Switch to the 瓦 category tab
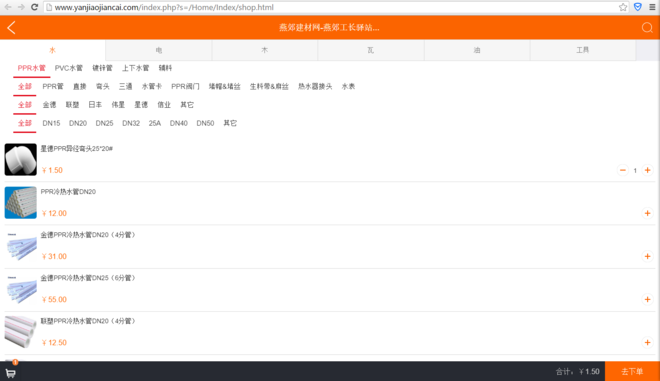Screen dimensions: 660x381 coord(371,50)
